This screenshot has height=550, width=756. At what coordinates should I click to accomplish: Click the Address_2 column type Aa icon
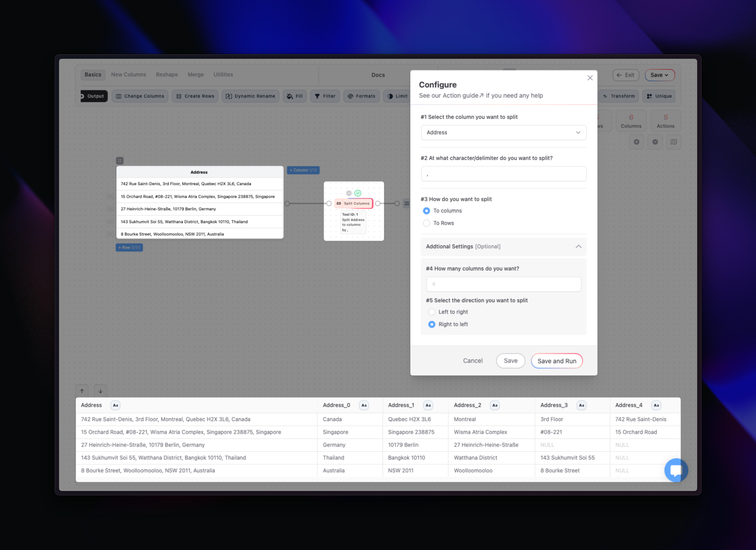tap(495, 405)
